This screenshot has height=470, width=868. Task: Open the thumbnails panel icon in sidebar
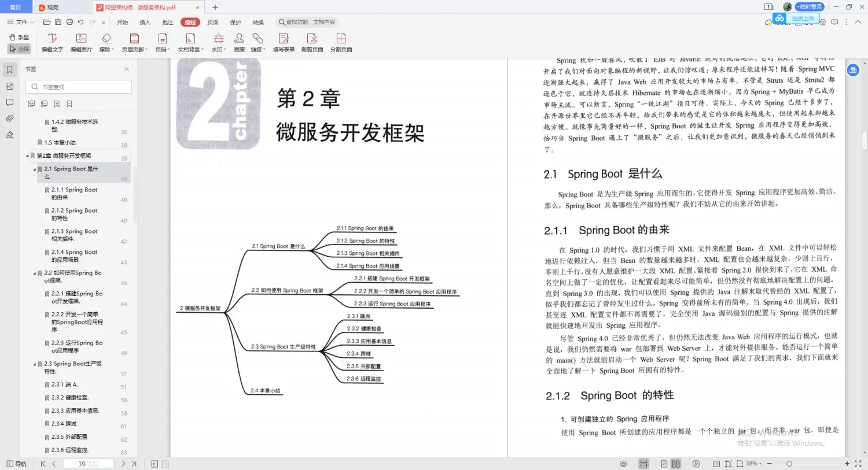(10, 86)
